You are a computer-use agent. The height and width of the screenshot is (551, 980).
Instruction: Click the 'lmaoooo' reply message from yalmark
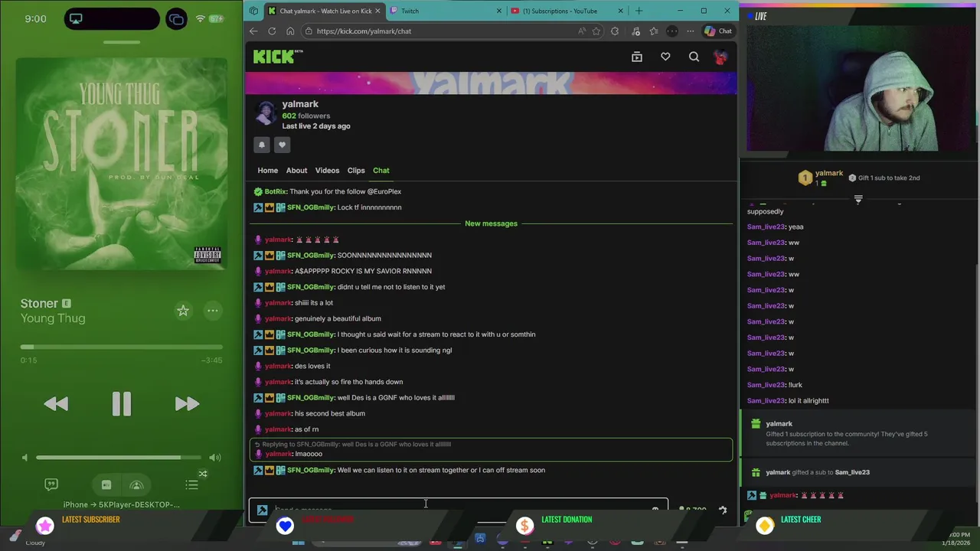click(491, 449)
